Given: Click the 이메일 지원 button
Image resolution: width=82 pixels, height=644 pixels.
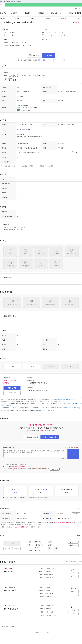Looking at the screenshot, I should [12, 393].
